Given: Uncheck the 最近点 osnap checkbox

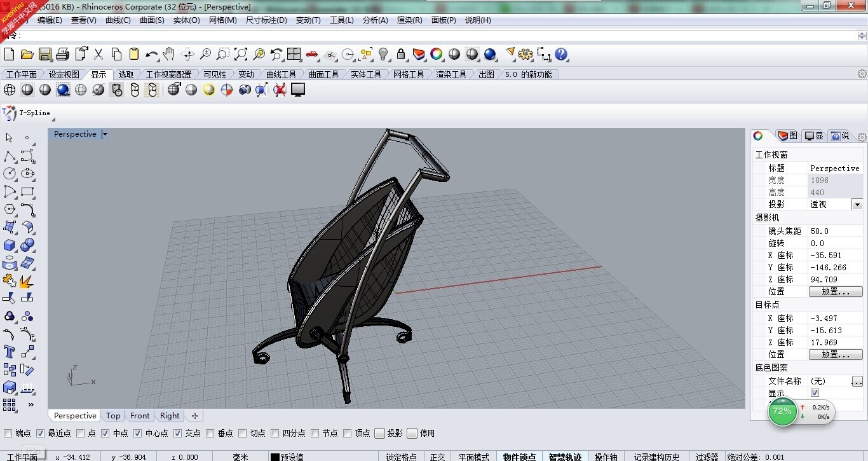Looking at the screenshot, I should point(40,433).
